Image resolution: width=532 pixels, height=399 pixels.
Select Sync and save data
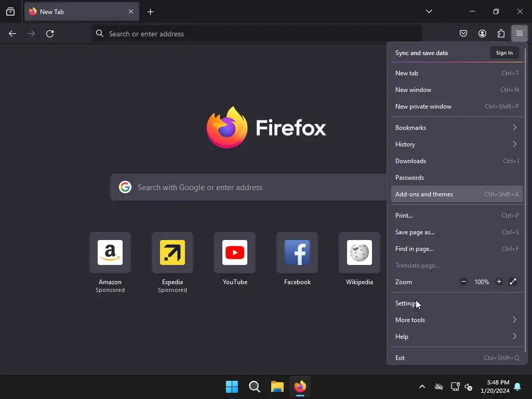[x=421, y=53]
